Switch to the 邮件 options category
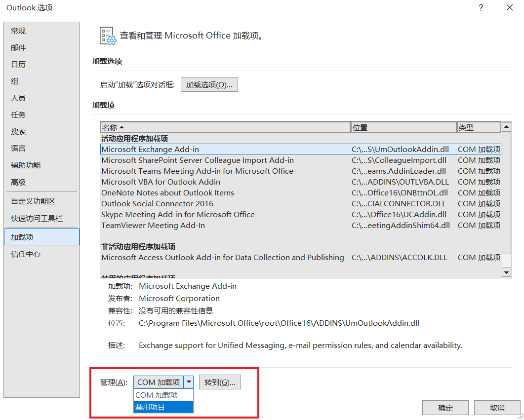The height and width of the screenshot is (420, 524). pos(18,48)
